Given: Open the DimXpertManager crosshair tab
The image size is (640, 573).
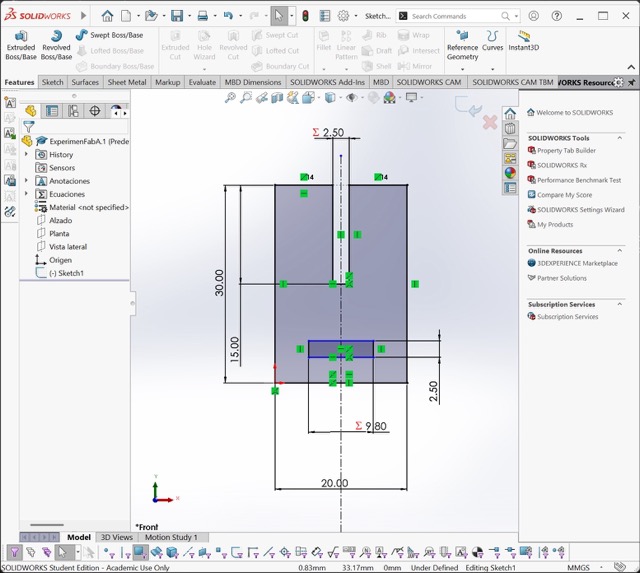Looking at the screenshot, I should coord(95,111).
